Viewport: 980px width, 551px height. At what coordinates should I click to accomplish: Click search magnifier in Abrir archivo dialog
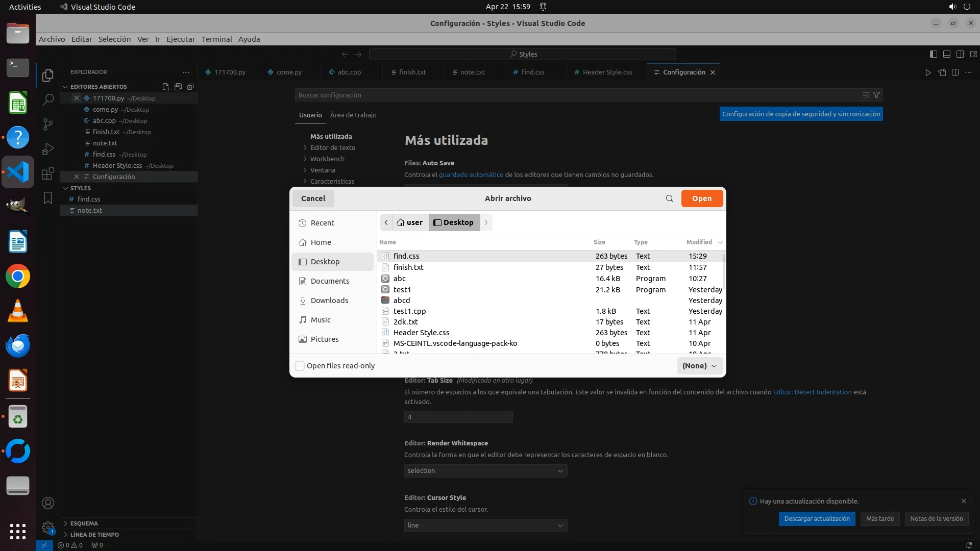pos(669,198)
